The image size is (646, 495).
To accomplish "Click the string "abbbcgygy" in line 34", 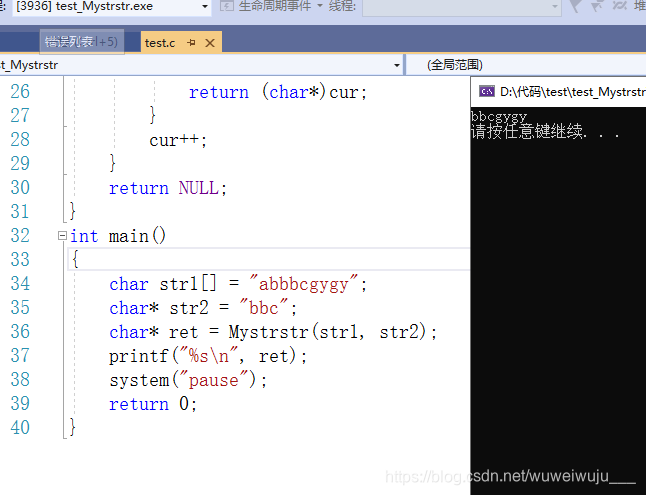I will click(304, 284).
